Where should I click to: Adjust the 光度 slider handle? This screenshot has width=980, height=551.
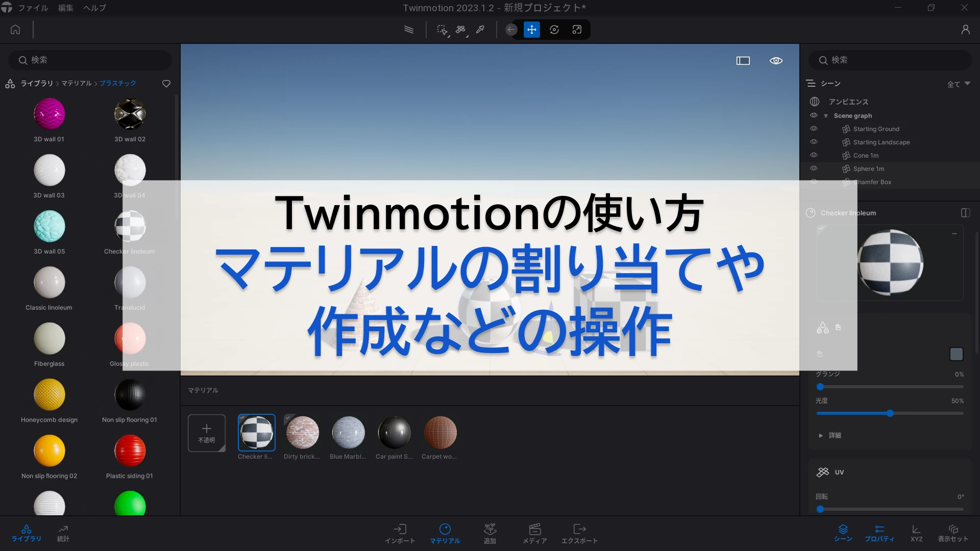(x=890, y=413)
